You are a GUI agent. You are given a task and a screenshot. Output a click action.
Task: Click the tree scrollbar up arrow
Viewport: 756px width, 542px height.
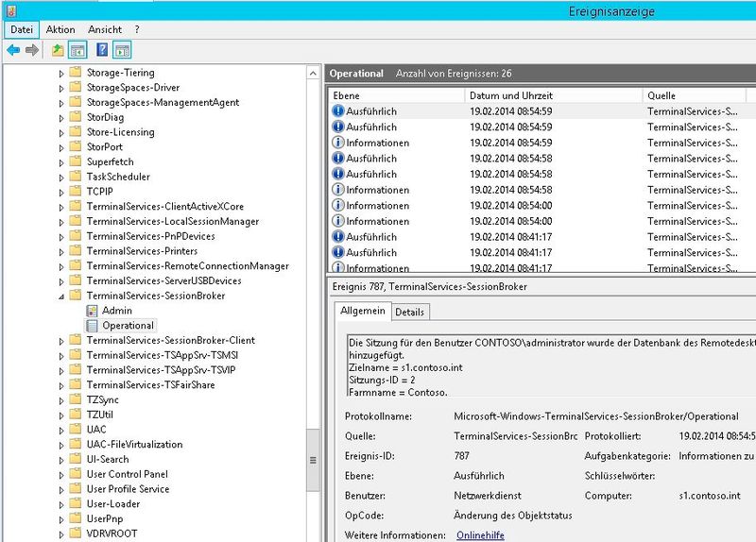(x=313, y=74)
